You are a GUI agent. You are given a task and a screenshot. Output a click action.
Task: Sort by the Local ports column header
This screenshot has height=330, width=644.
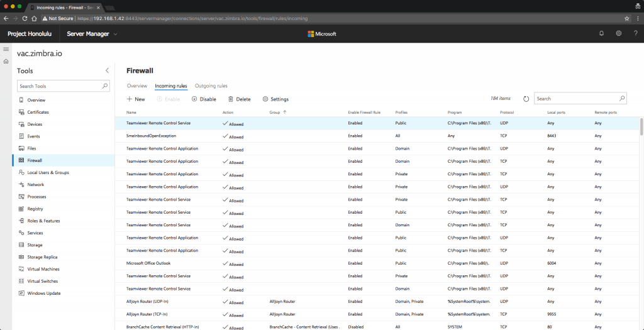point(557,112)
